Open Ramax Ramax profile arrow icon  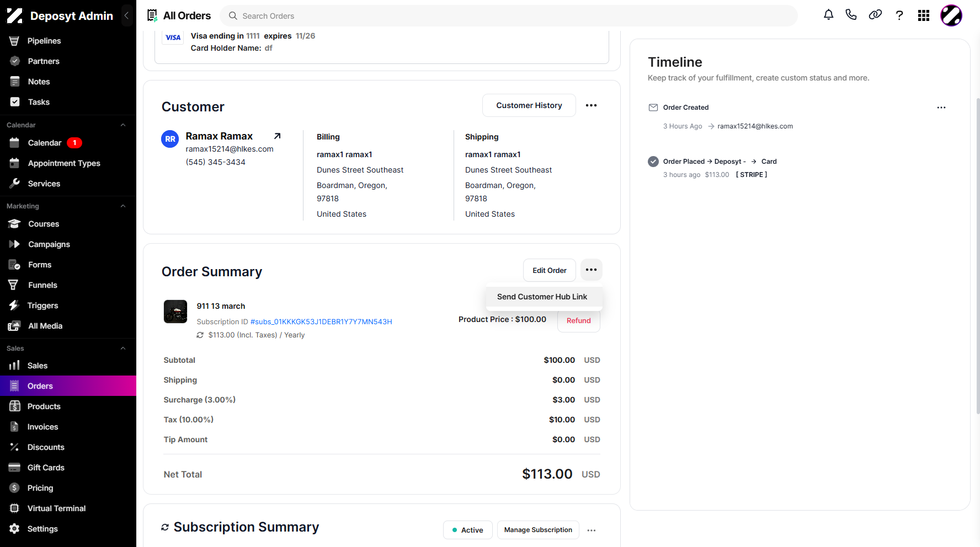pos(278,136)
